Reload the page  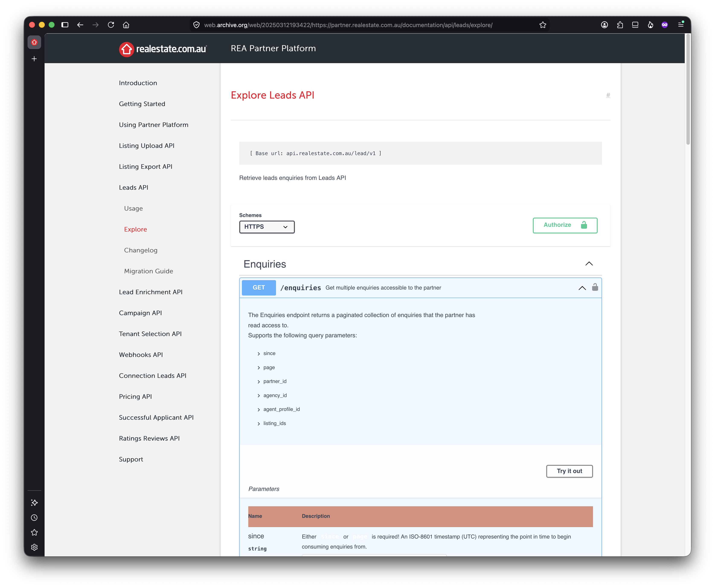111,25
